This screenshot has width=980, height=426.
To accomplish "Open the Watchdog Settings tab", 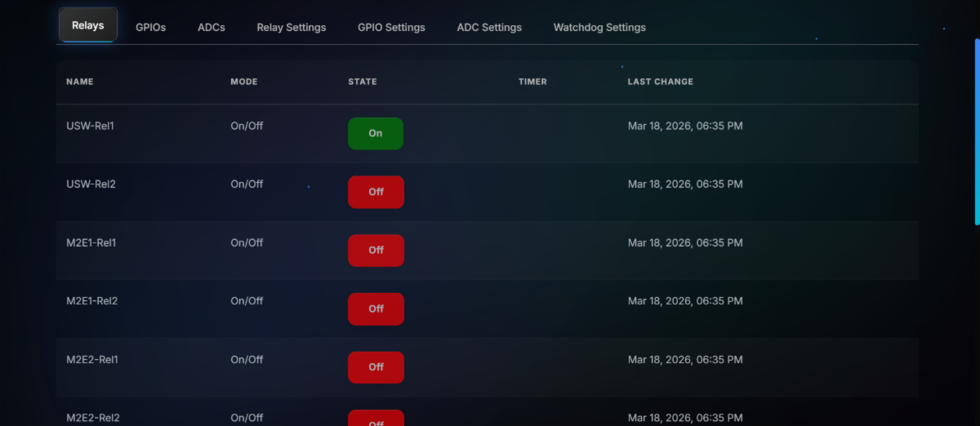I will tap(599, 27).
